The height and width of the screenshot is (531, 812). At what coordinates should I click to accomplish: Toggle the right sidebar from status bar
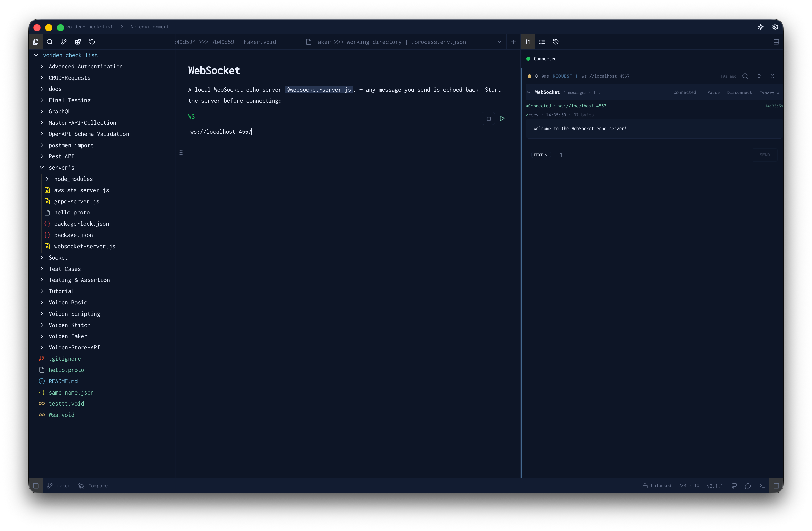(776, 486)
